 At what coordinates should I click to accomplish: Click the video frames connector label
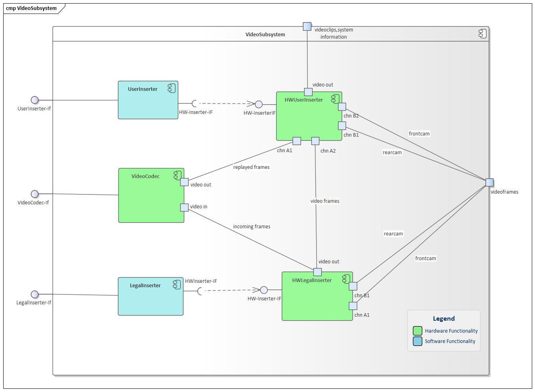coord(325,201)
